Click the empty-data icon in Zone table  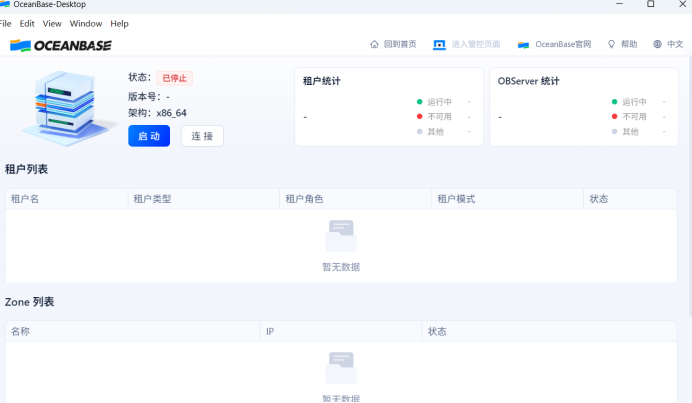pos(341,368)
